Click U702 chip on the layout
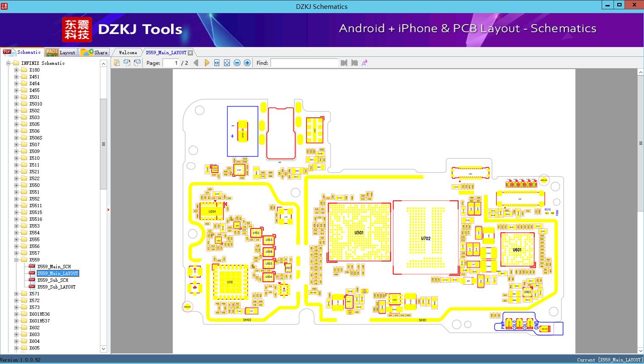Screen dimensions: 644x364 (x=426, y=238)
